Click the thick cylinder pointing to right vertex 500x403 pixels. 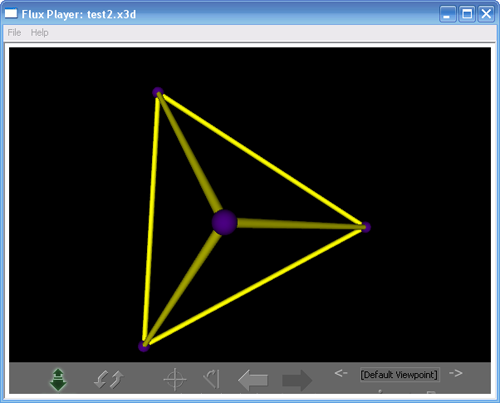(300, 225)
